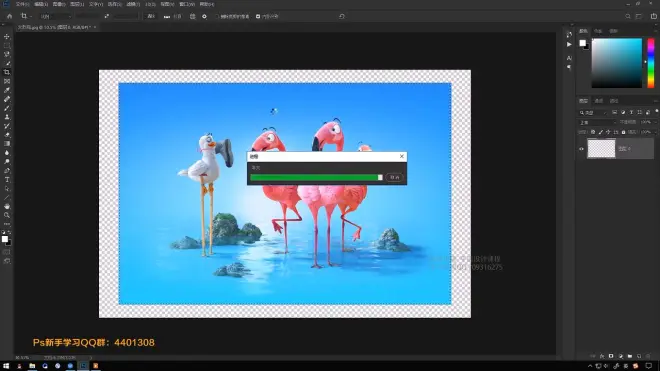This screenshot has width=660, height=371.
Task: Toggle lock transparent pixels icon
Action: (593, 132)
